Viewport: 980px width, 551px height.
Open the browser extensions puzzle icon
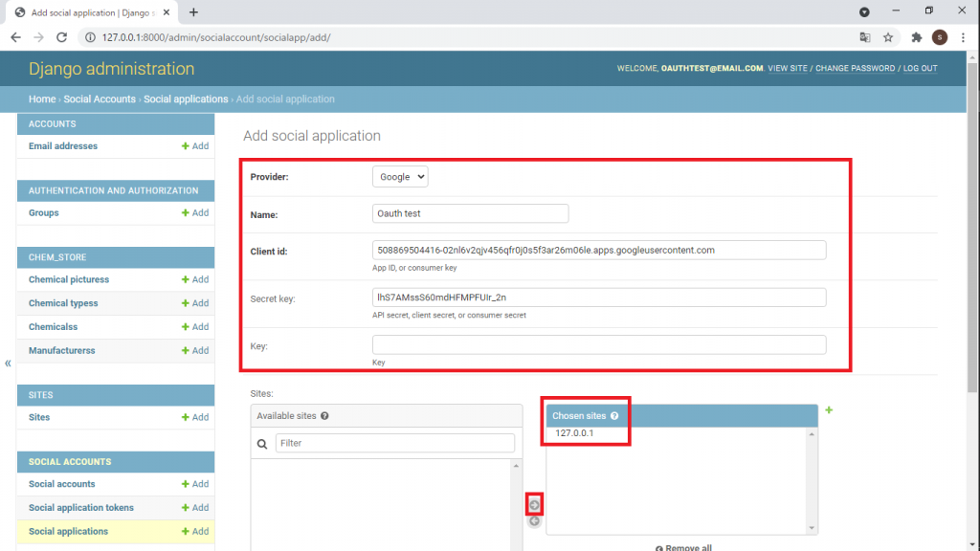916,37
